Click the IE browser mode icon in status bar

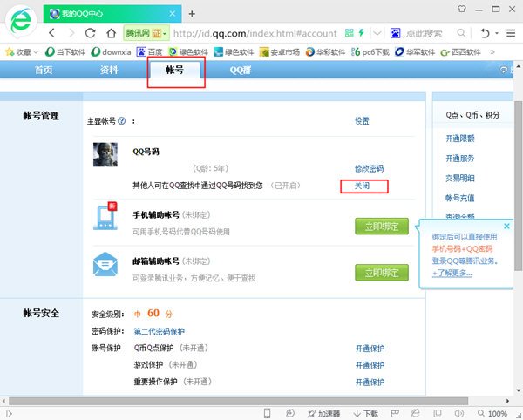point(416,413)
